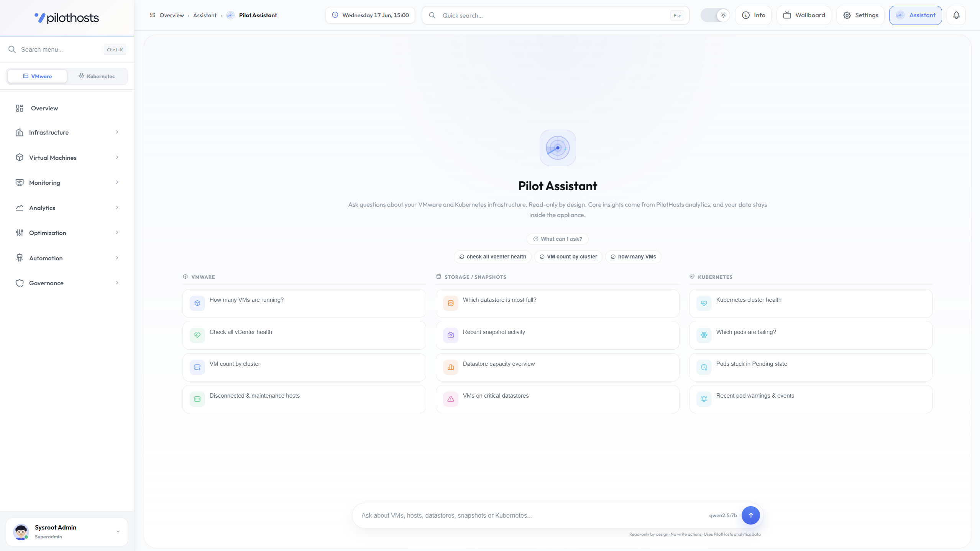The image size is (980, 551).
Task: Click icon on 'How many VMs are running?' card
Action: click(x=197, y=303)
